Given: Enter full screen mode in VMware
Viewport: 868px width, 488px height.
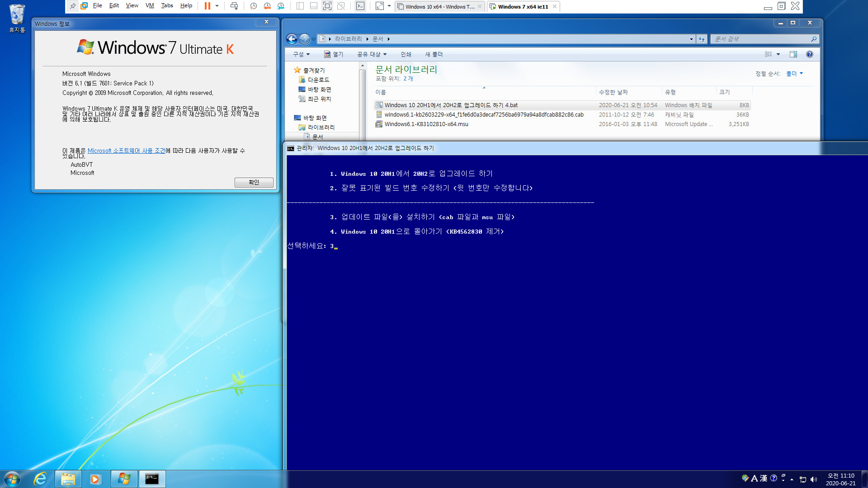Looking at the screenshot, I should (x=327, y=6).
